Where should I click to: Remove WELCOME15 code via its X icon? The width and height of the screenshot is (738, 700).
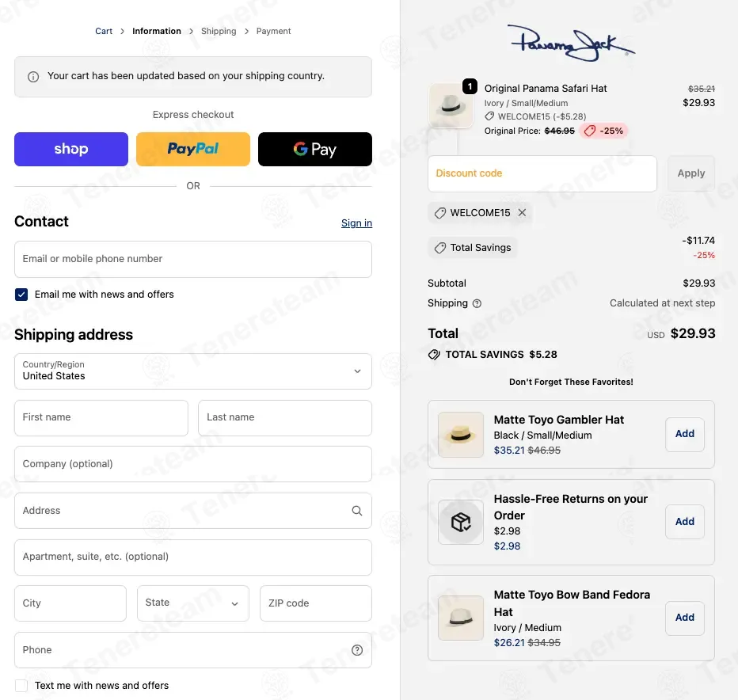[x=522, y=212]
